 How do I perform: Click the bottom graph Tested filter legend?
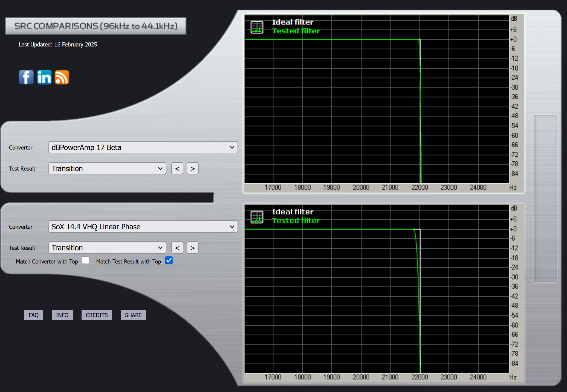(x=296, y=221)
